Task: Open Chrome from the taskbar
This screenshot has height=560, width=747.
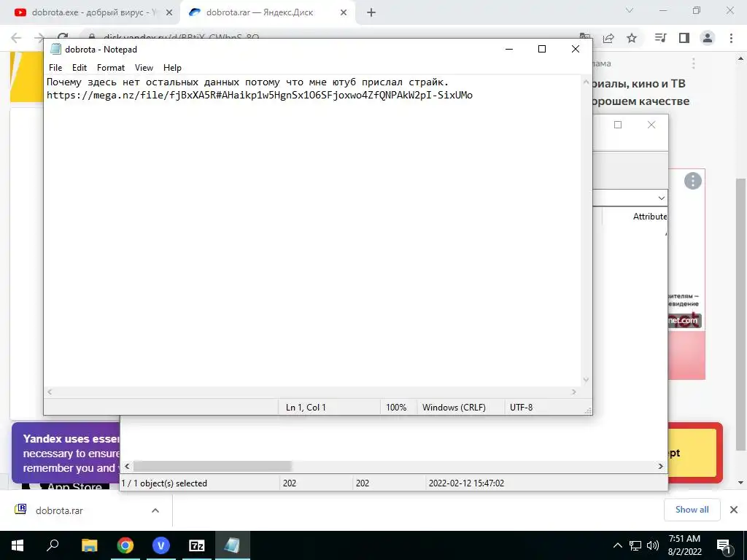Action: [x=125, y=545]
